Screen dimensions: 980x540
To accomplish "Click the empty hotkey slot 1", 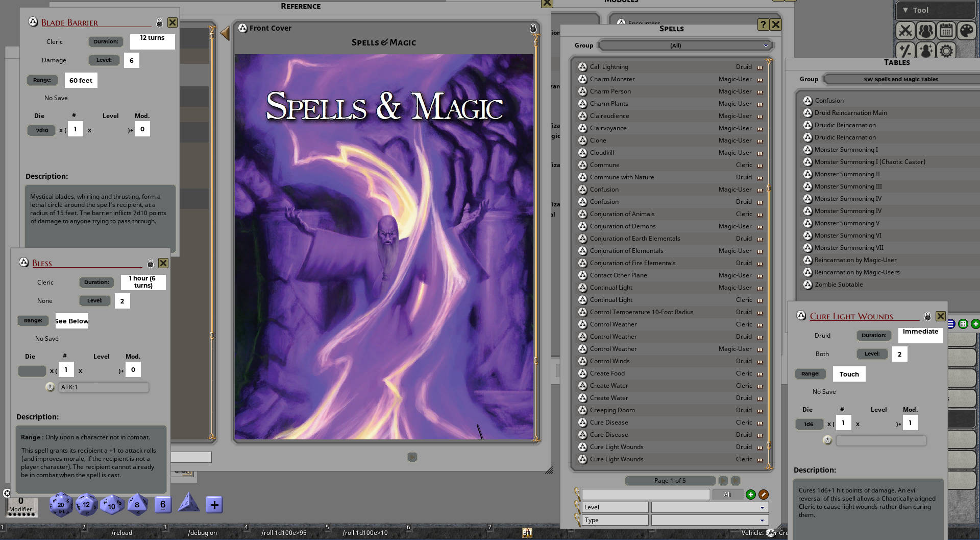I will pyautogui.click(x=40, y=532).
